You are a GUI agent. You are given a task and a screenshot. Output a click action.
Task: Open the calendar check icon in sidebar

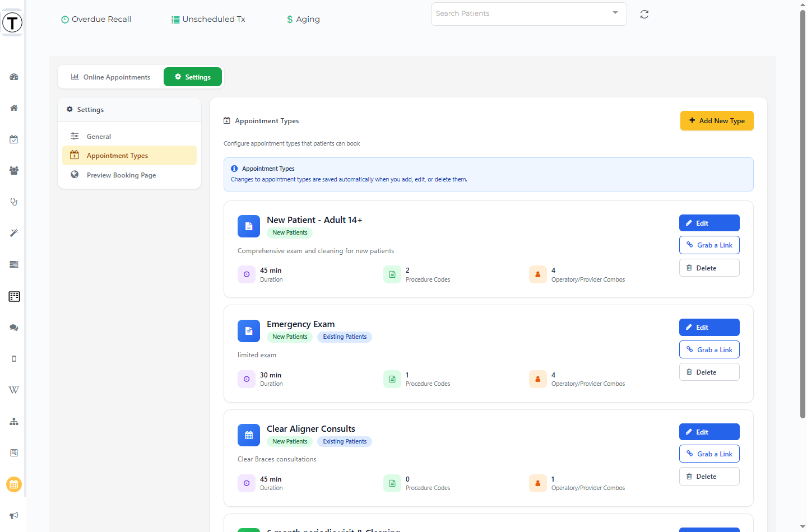click(14, 139)
